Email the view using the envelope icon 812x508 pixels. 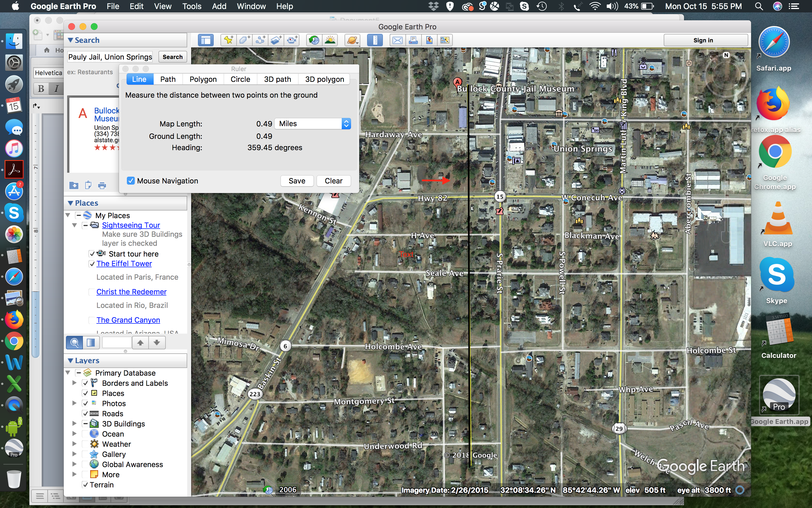(x=397, y=40)
